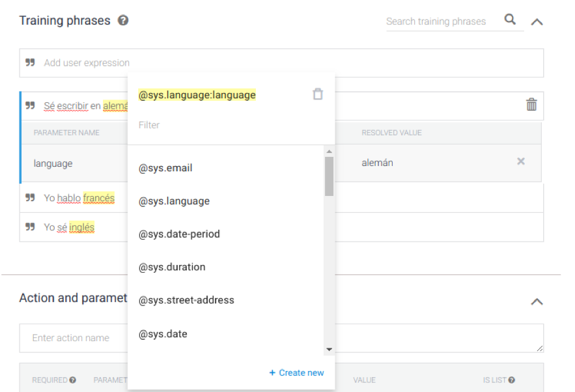Select @sys.email from entity list

point(165,168)
